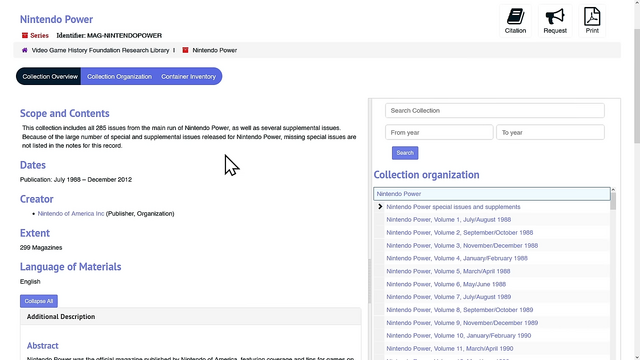The image size is (640, 360).
Task: Open Volume 10, January/February 1990
Action: [x=459, y=336]
